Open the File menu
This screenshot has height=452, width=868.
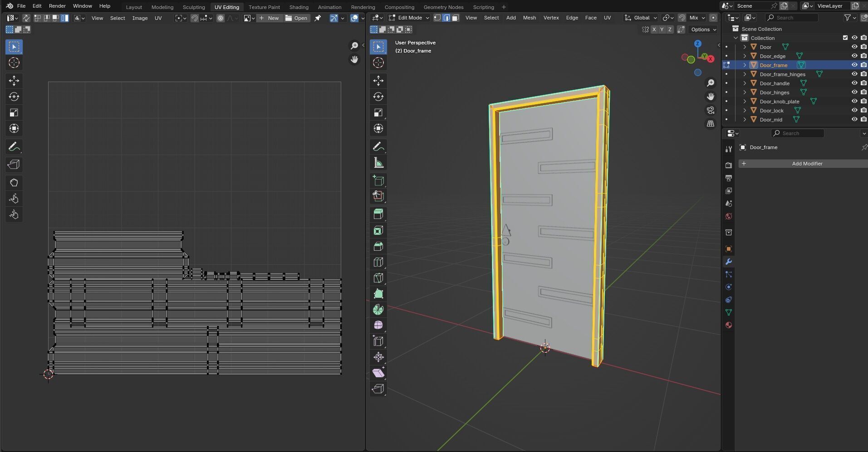pyautogui.click(x=21, y=6)
